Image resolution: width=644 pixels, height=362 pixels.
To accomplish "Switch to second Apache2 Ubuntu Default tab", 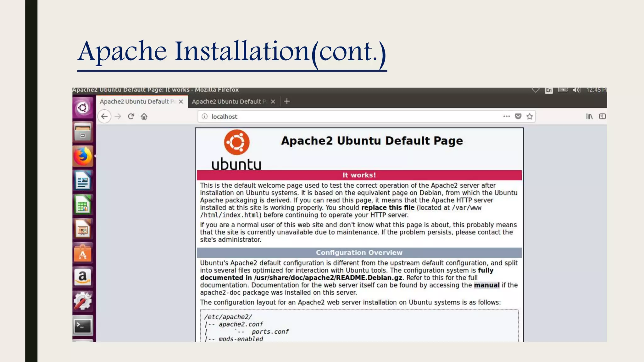I will tap(229, 101).
